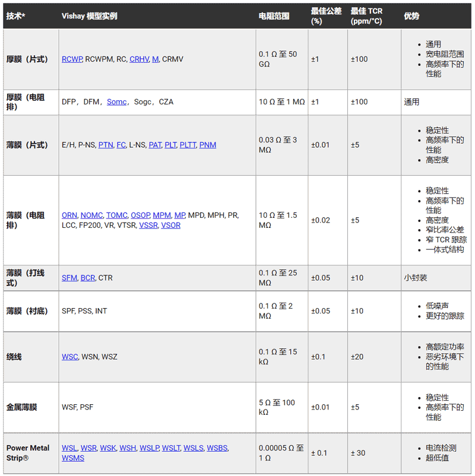Open the WSL Power Metal Strip link
Screen dimensions: 475x476
click(69, 448)
